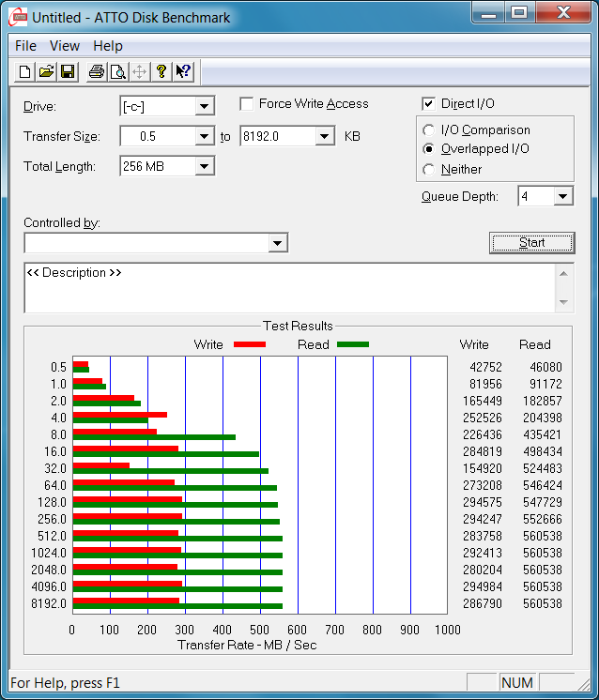The image size is (599, 700).
Task: Click the Description scrollbar up arrow
Action: coord(563,274)
